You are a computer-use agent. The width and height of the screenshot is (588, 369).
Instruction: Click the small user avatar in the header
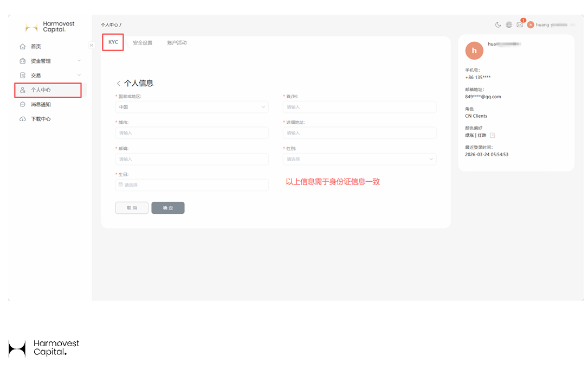tap(531, 25)
